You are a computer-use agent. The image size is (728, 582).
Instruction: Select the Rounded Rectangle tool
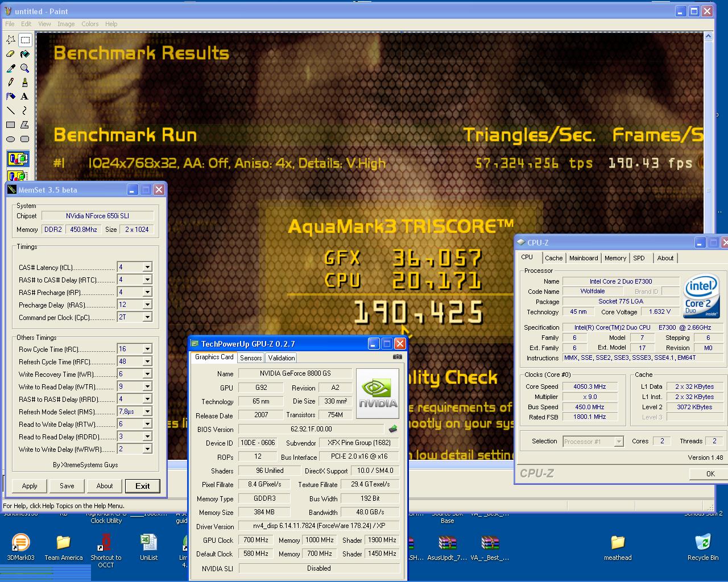[x=25, y=139]
